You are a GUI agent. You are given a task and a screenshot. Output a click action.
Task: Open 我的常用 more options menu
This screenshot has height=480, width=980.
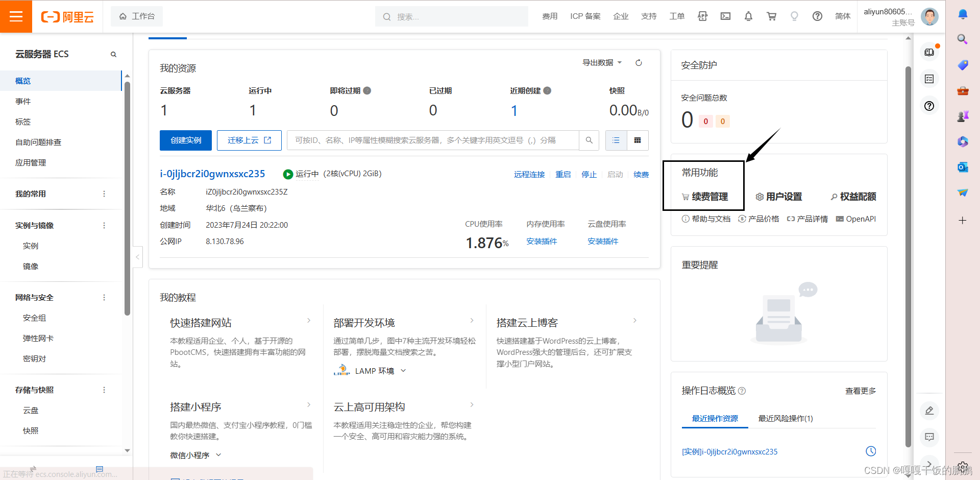pyautogui.click(x=104, y=194)
